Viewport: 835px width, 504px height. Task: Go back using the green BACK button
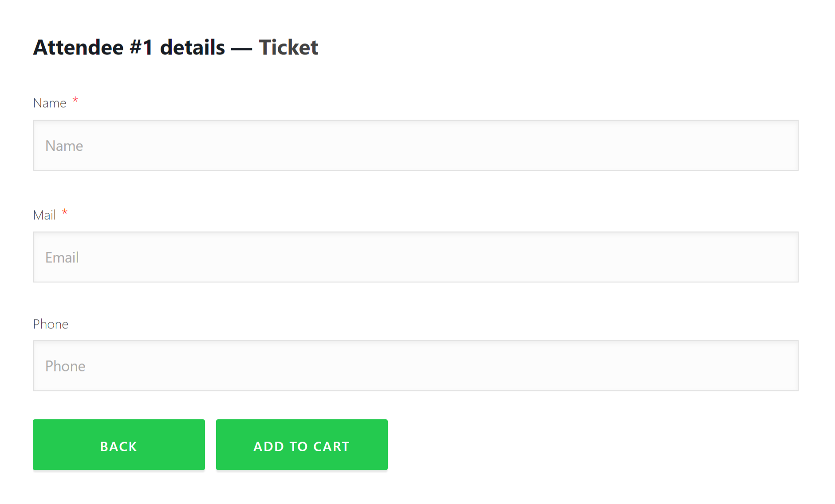(119, 445)
